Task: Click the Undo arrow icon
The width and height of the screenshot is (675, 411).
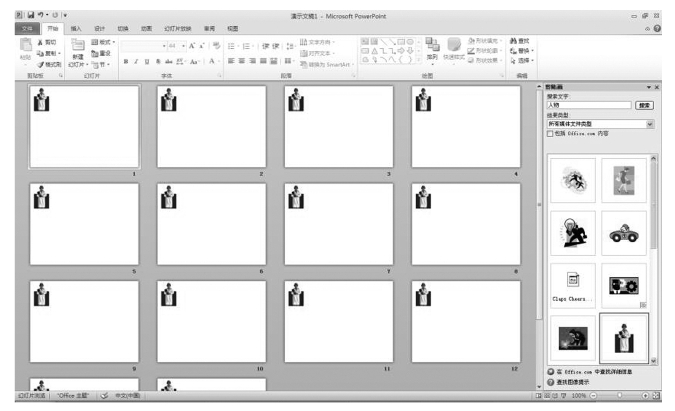Action: [41, 15]
